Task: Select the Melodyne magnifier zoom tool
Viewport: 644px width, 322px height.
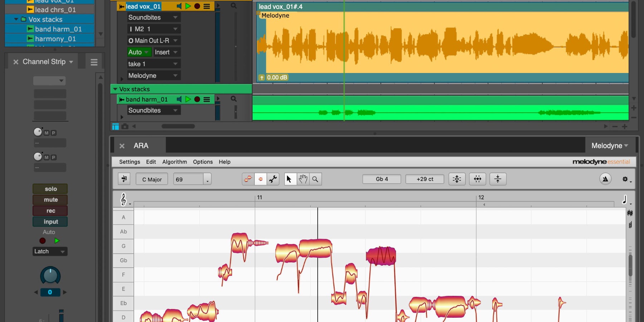Action: pos(315,179)
